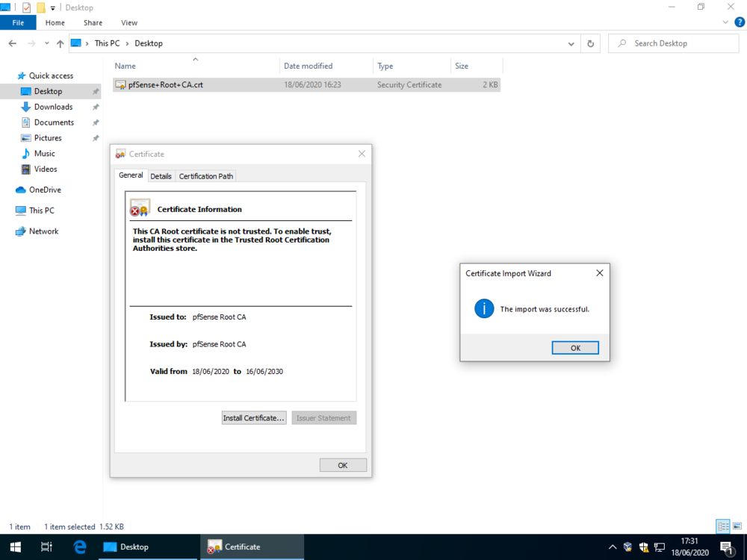Click This PC in the address breadcrumb
The height and width of the screenshot is (560, 747).
pyautogui.click(x=107, y=43)
